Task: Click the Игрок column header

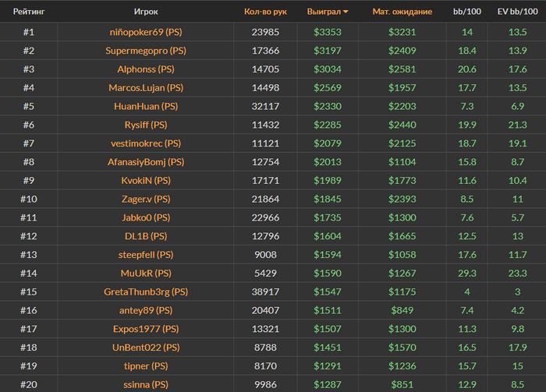Action: [x=146, y=12]
